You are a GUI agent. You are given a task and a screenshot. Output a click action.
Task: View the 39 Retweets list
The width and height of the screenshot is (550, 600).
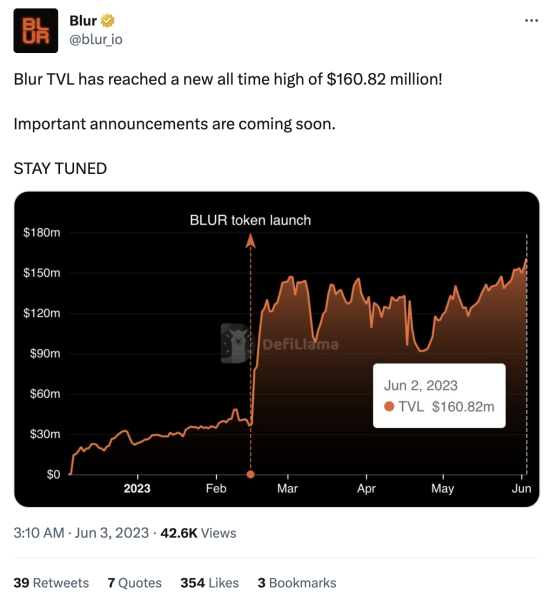(x=51, y=583)
